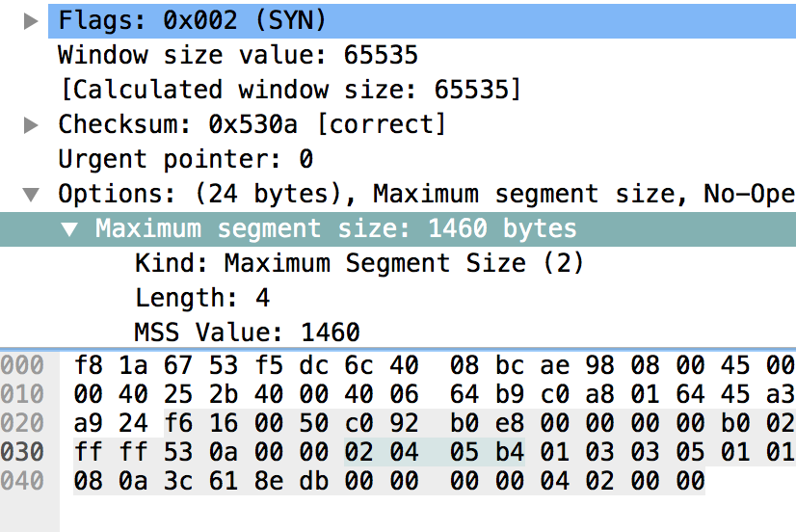
Task: Expand the Flags: 0x002 (SYN) tree arrow
Action: point(31,20)
